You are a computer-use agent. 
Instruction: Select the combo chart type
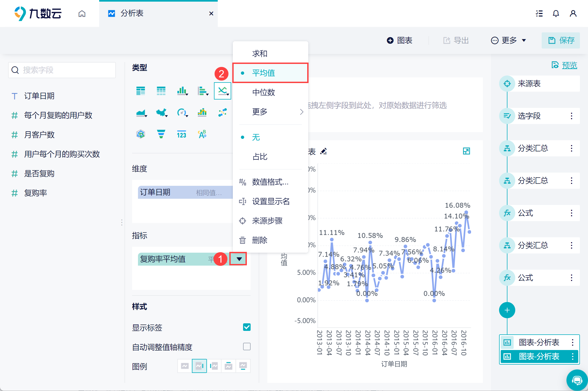pos(202,112)
